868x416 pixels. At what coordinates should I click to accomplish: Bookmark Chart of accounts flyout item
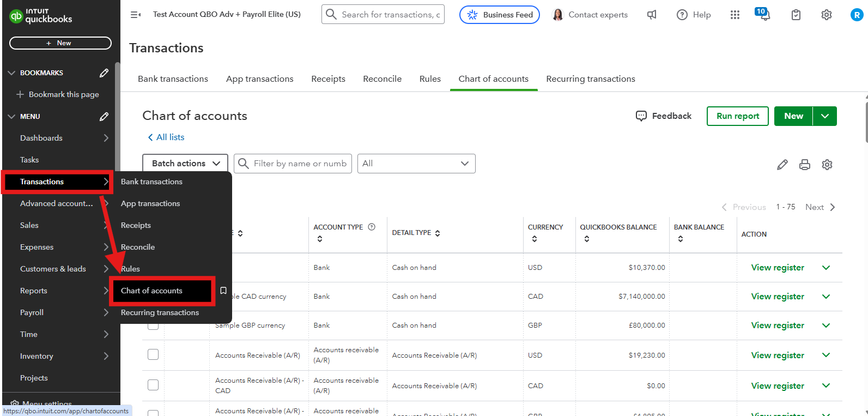[223, 291]
